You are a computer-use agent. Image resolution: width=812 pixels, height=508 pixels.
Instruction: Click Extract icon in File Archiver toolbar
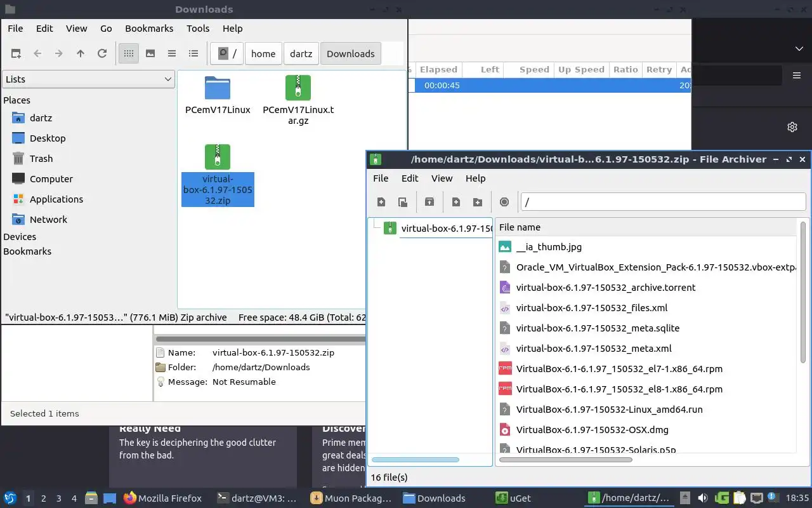click(x=429, y=202)
